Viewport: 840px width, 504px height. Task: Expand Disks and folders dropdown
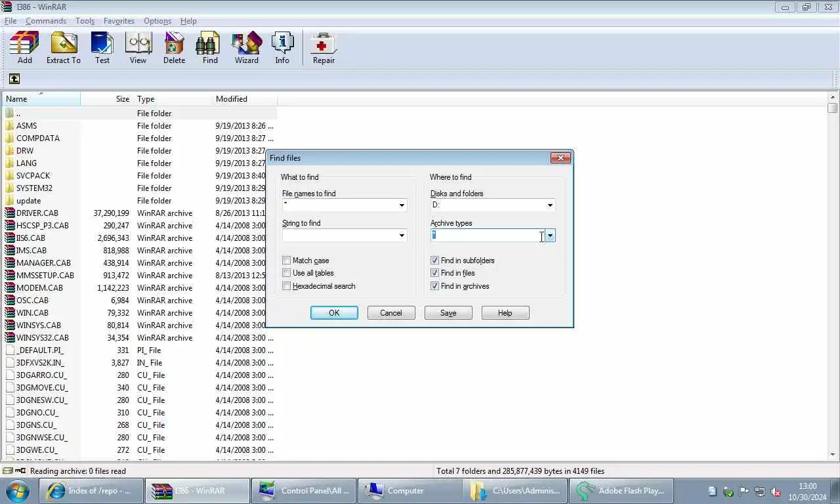(550, 205)
